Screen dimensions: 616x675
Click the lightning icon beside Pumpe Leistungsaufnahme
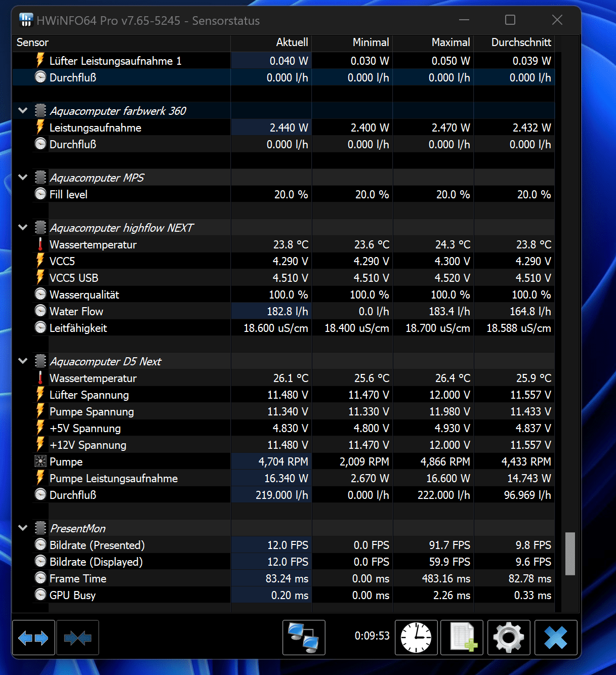40,478
